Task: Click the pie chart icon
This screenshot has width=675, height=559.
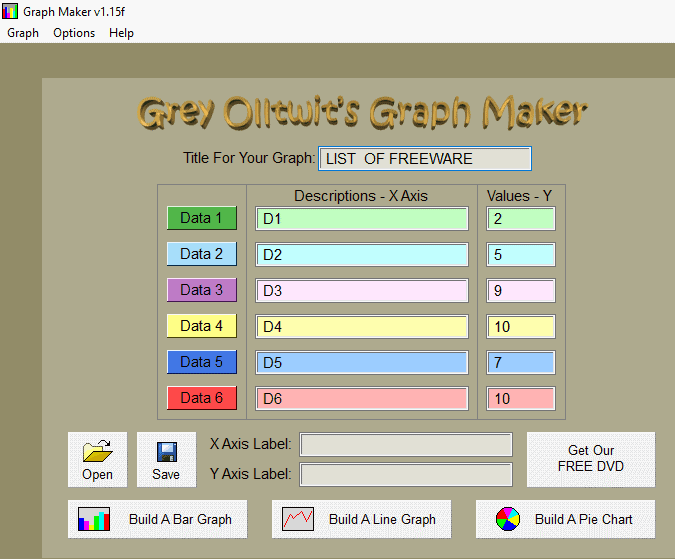Action: (x=508, y=519)
